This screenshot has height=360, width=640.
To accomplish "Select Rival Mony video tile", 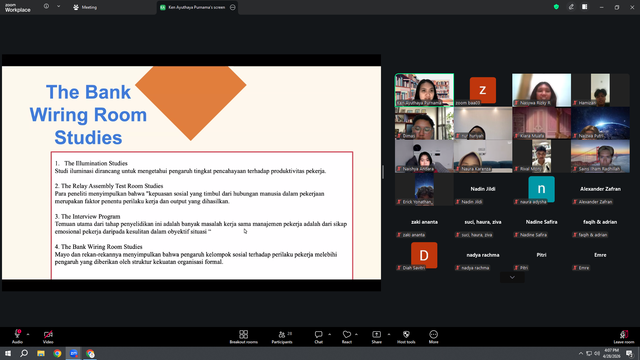I will click(542, 156).
